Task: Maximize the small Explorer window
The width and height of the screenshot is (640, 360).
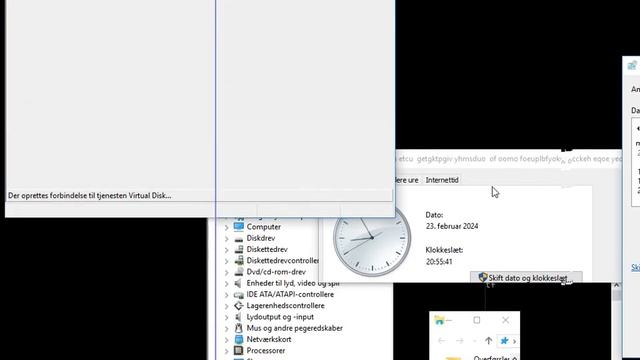Action: pyautogui.click(x=477, y=320)
